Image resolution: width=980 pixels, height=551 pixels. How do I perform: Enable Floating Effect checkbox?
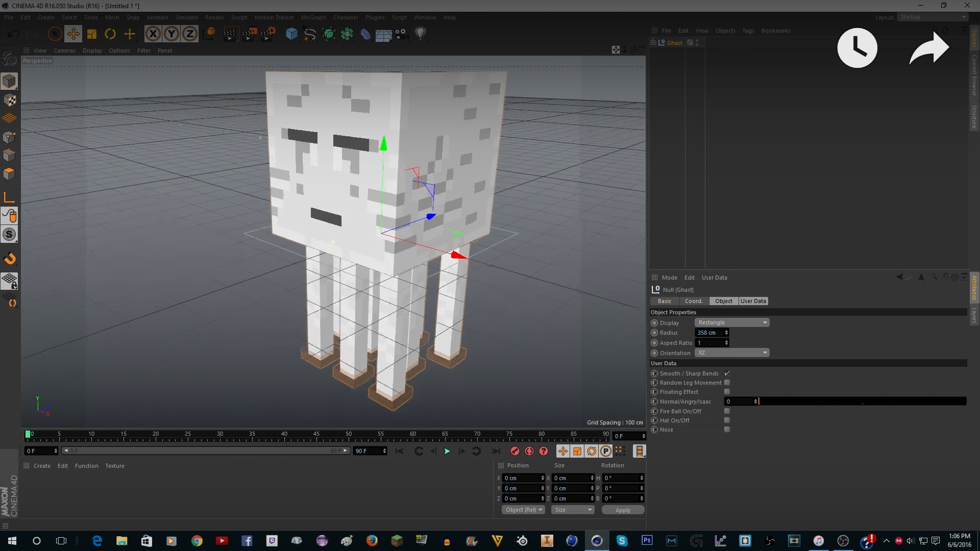click(x=727, y=392)
